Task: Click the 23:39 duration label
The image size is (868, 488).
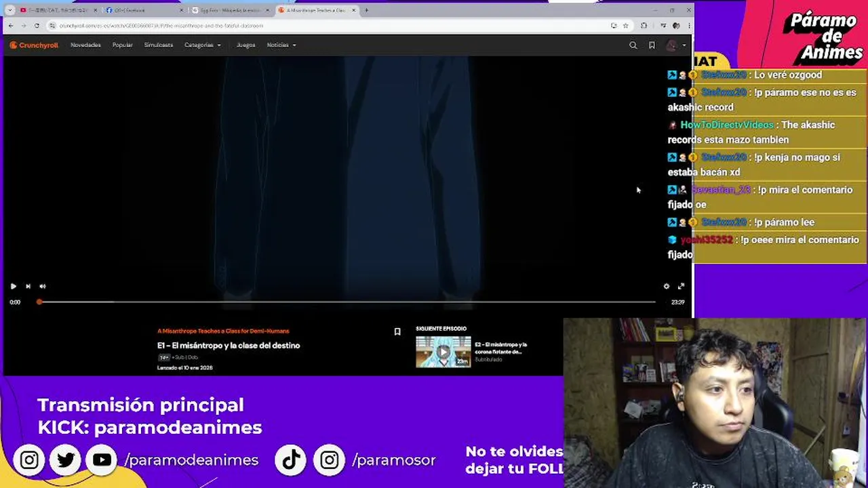Action: point(677,302)
